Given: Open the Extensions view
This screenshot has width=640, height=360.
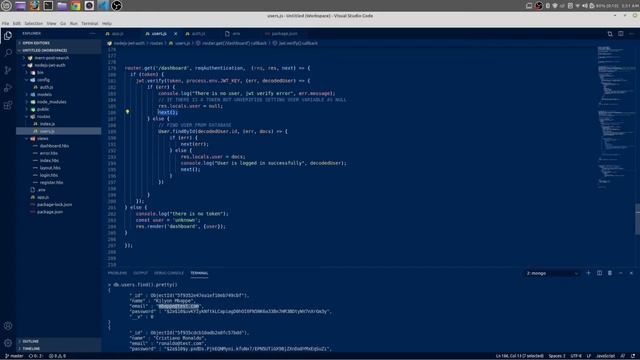Looking at the screenshot, I should pyautogui.click(x=8, y=105).
